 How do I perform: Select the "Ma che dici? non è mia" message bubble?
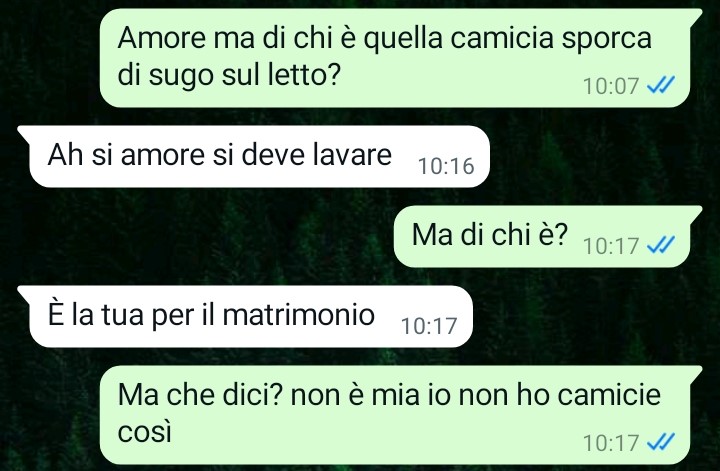pos(400,415)
